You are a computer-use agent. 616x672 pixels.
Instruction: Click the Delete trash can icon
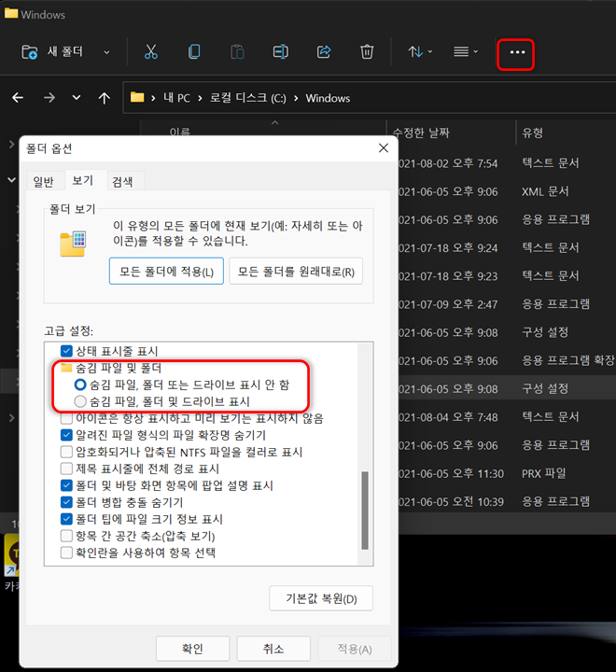click(x=367, y=52)
